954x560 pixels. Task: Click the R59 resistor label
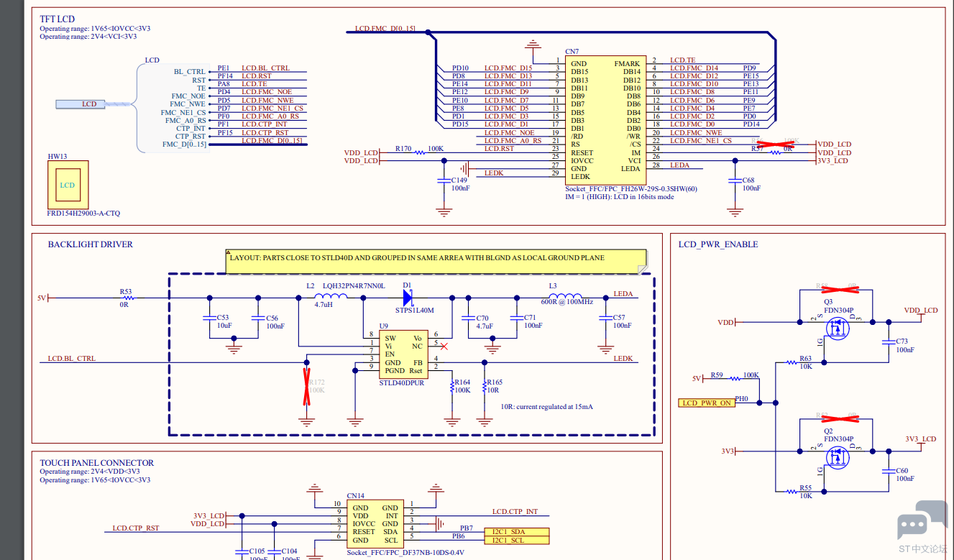pos(717,375)
